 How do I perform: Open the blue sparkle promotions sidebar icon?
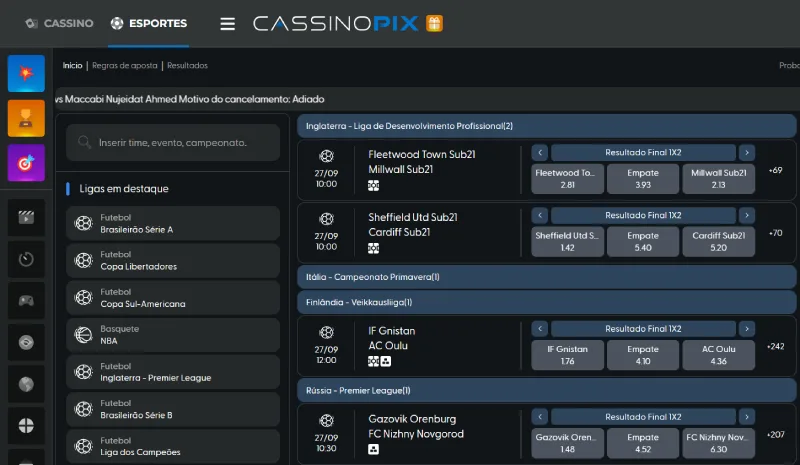[26, 74]
